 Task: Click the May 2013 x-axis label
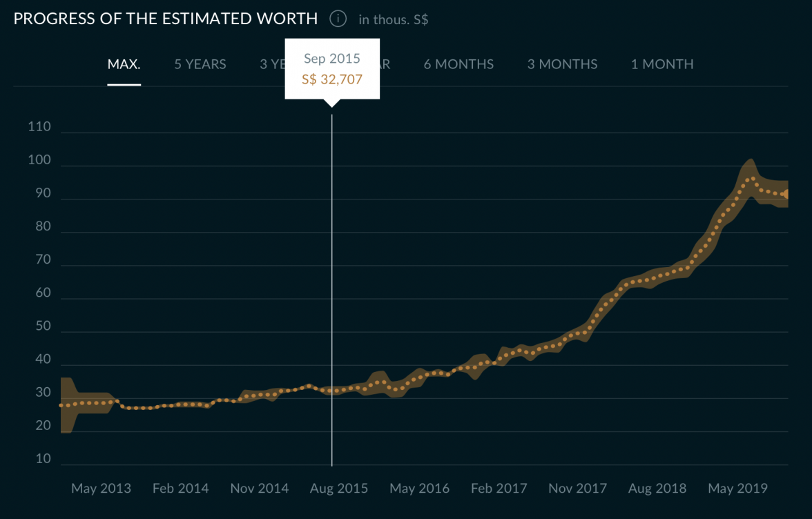101,489
